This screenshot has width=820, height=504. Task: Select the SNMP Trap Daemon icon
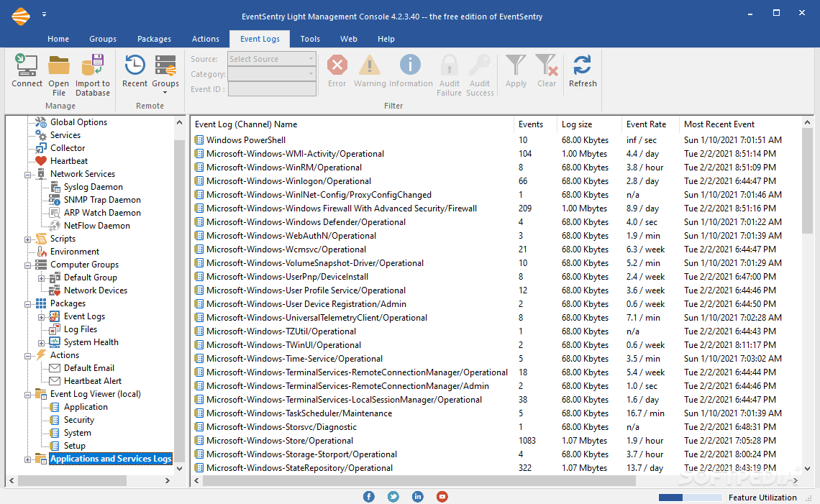pos(55,200)
